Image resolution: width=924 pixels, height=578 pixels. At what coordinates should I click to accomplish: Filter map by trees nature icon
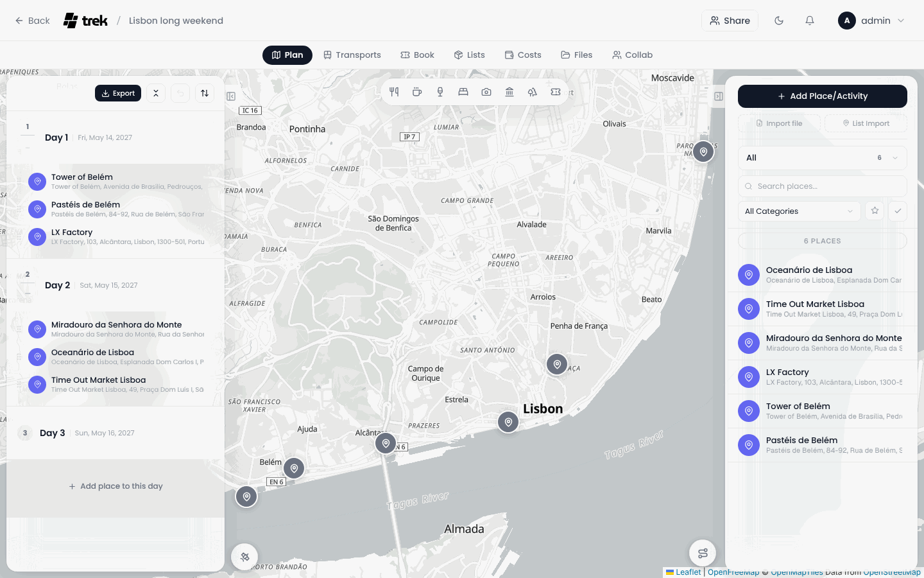click(x=533, y=92)
